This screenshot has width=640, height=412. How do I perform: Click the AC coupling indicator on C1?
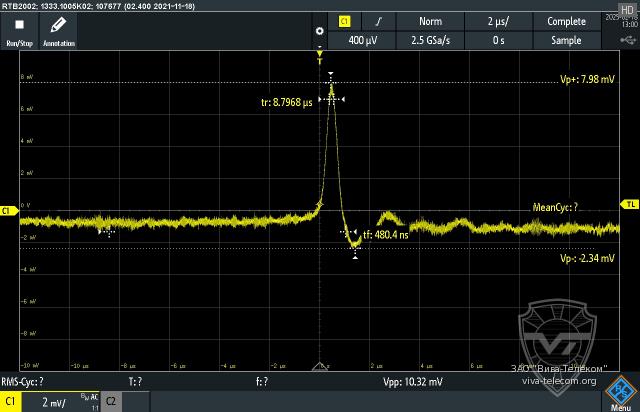click(94, 397)
